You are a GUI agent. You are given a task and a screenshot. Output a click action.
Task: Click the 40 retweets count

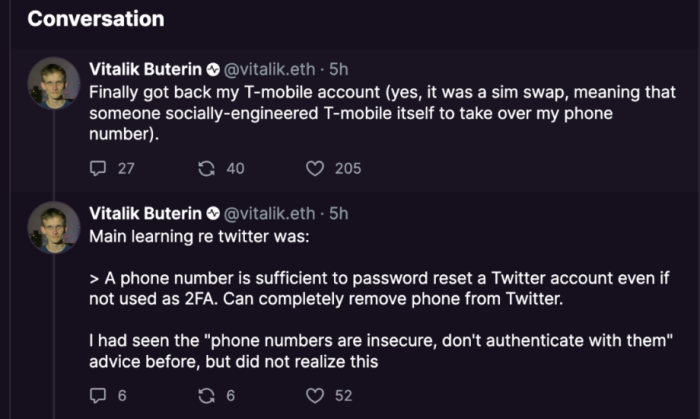(x=235, y=168)
